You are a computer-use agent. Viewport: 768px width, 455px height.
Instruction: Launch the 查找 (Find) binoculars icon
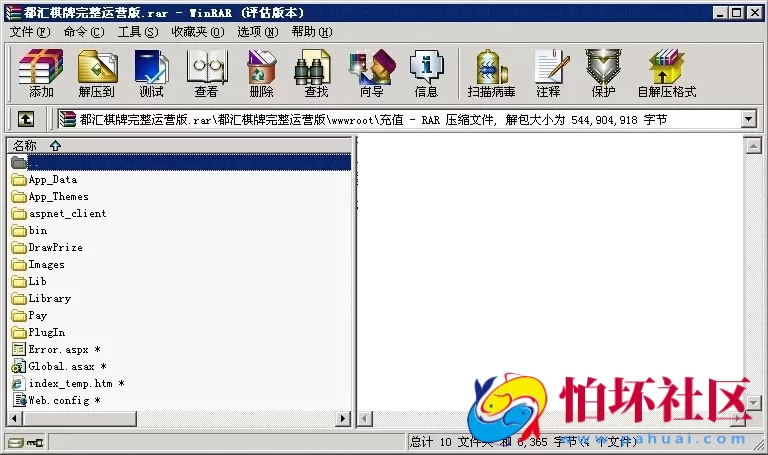coord(316,73)
